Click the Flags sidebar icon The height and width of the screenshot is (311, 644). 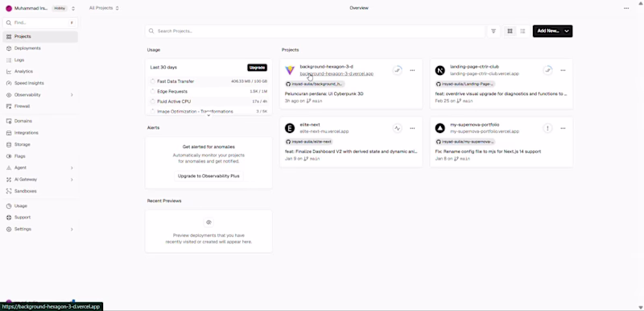pyautogui.click(x=9, y=156)
